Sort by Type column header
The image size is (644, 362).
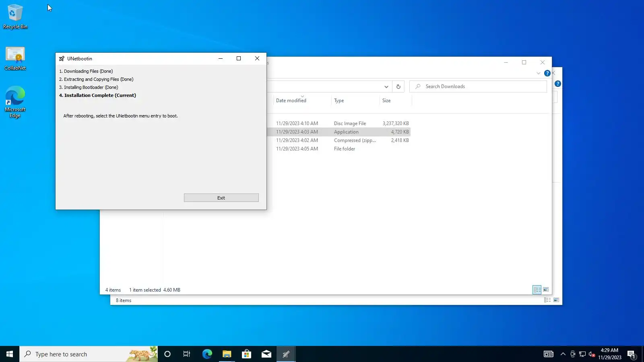[x=339, y=101]
